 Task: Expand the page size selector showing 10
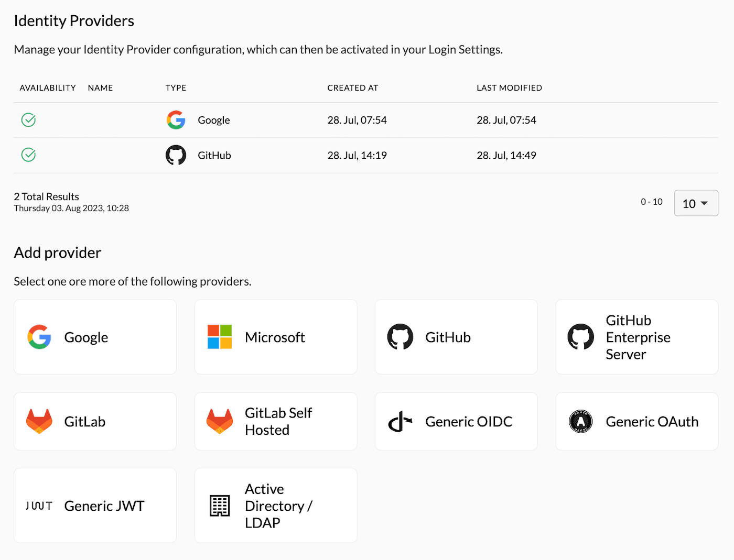696,203
